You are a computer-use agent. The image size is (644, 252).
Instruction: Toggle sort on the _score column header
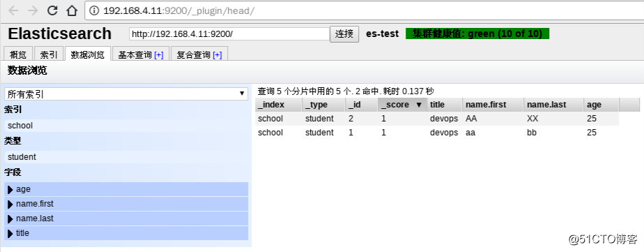[x=403, y=105]
